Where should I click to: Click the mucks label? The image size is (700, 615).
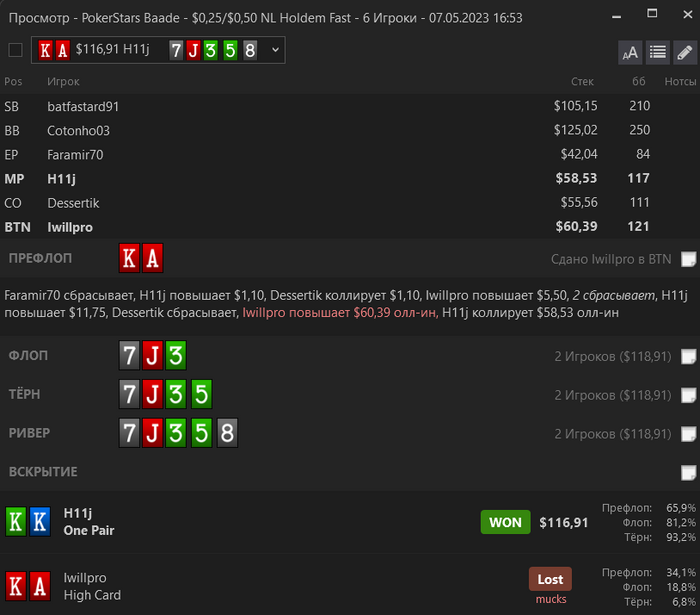tap(550, 599)
